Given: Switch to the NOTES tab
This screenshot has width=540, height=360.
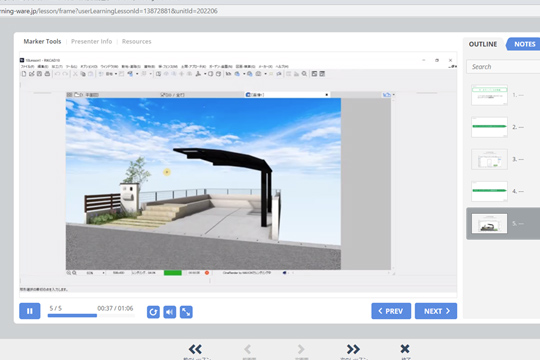Looking at the screenshot, I should pyautogui.click(x=525, y=44).
